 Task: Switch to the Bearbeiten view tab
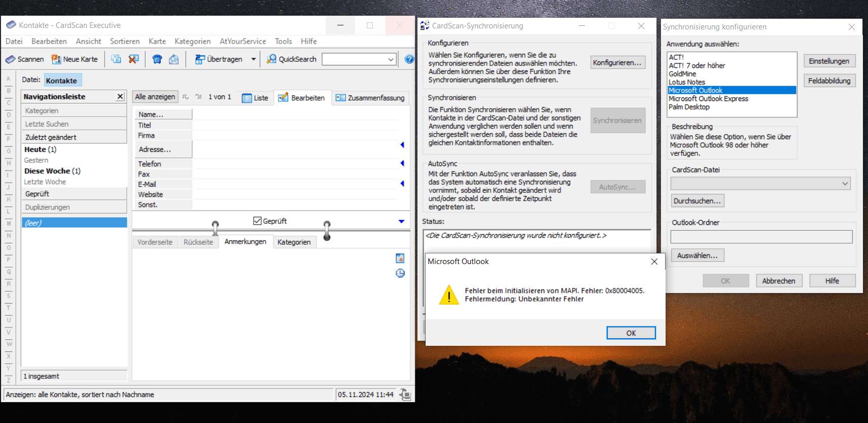tap(302, 97)
